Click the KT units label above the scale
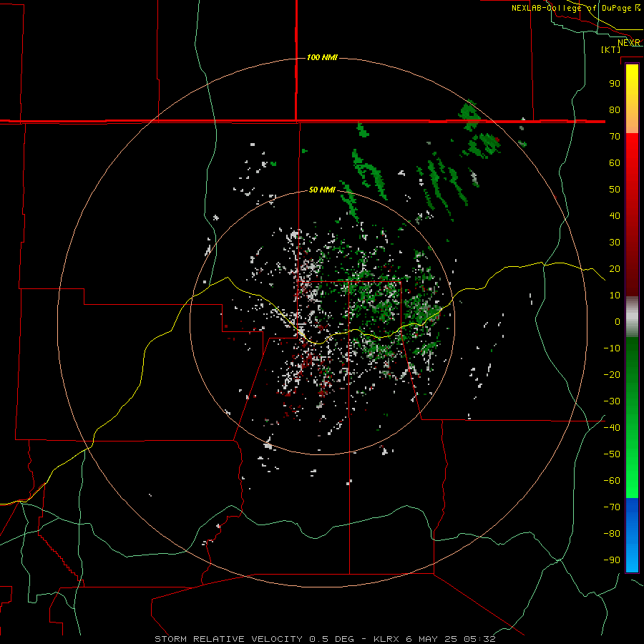Image resolution: width=644 pixels, height=644 pixels. [x=611, y=49]
